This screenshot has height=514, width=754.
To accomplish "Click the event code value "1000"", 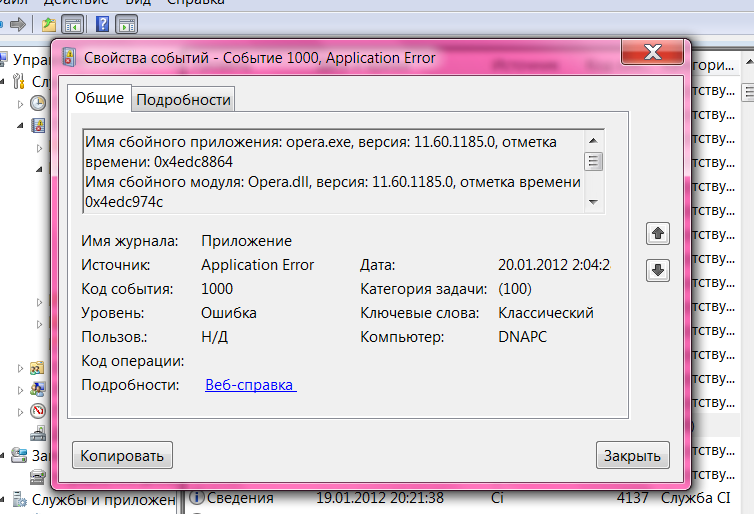I will tap(217, 289).
